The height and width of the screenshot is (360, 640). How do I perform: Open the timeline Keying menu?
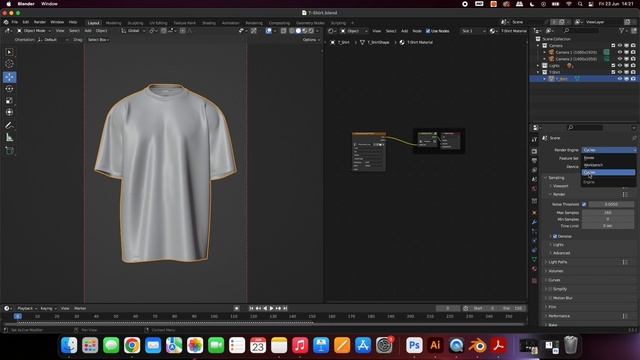(48, 309)
